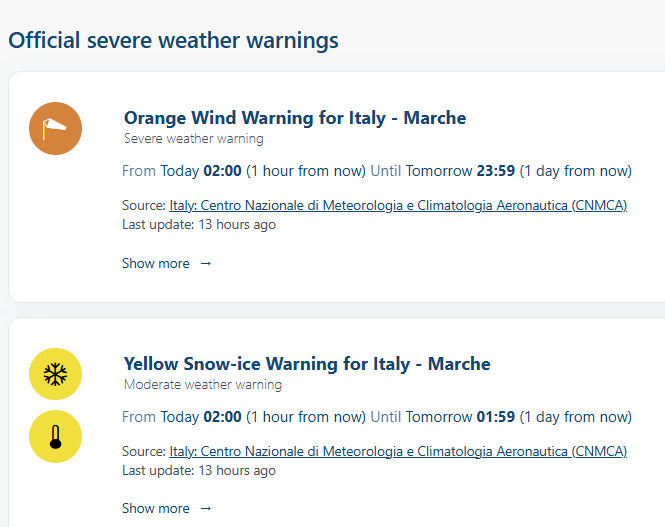665x527 pixels.
Task: Open the Yellow Snow-ice Warning for Italy title
Action: pyautogui.click(x=307, y=363)
